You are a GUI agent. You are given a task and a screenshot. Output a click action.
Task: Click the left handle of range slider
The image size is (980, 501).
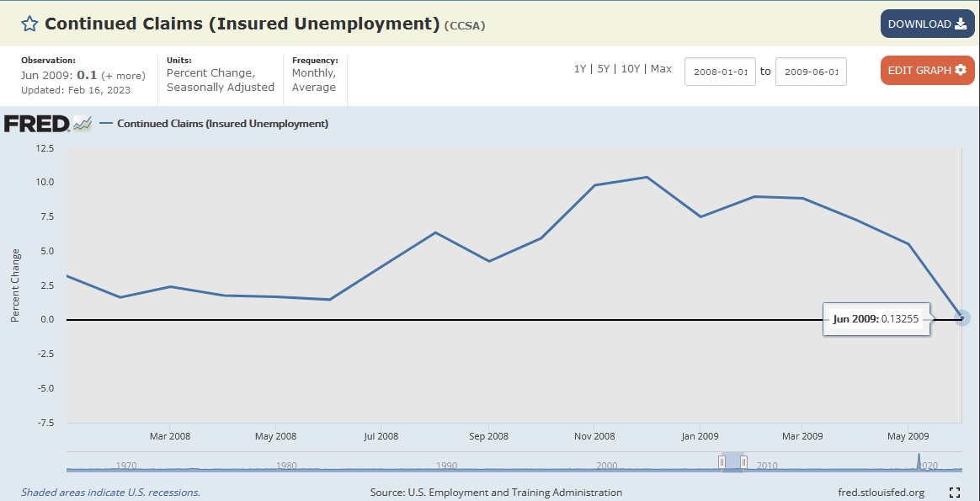tap(722, 461)
